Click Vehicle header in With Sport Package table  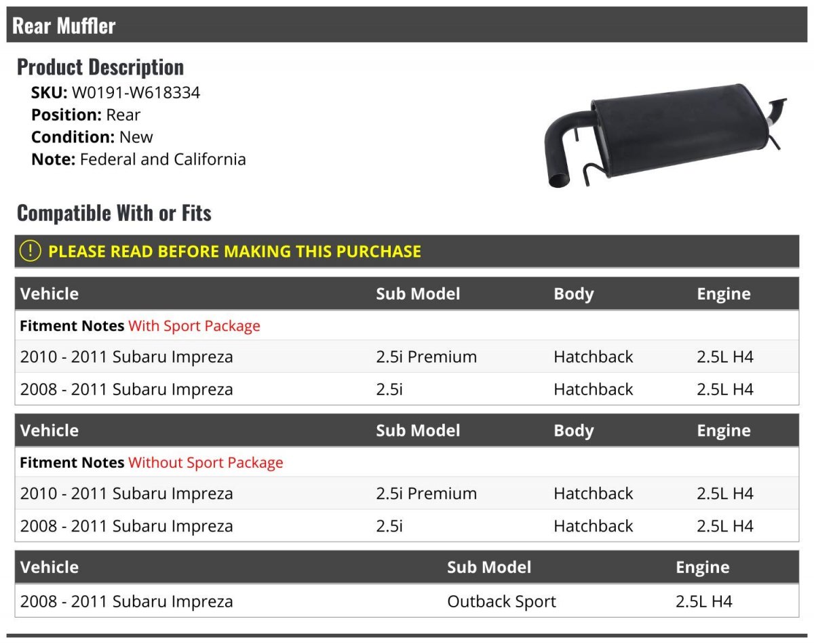coord(50,294)
